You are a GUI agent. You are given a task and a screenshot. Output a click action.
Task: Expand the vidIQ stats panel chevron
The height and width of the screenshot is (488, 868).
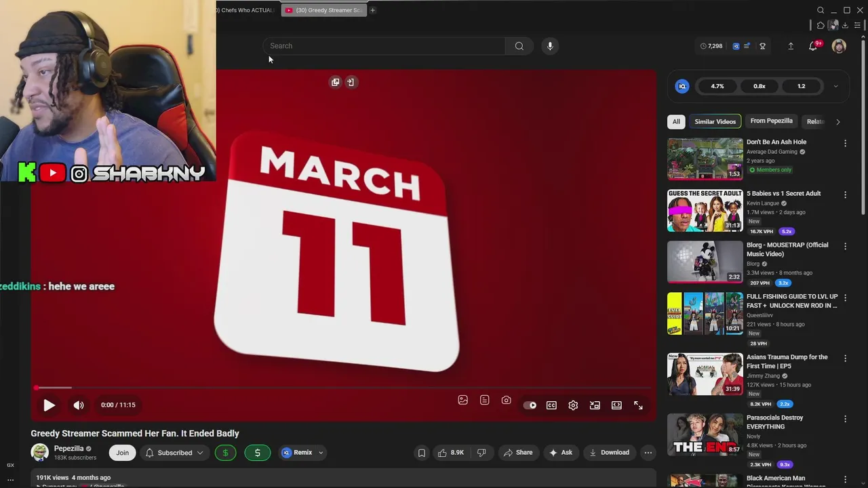pos(835,86)
